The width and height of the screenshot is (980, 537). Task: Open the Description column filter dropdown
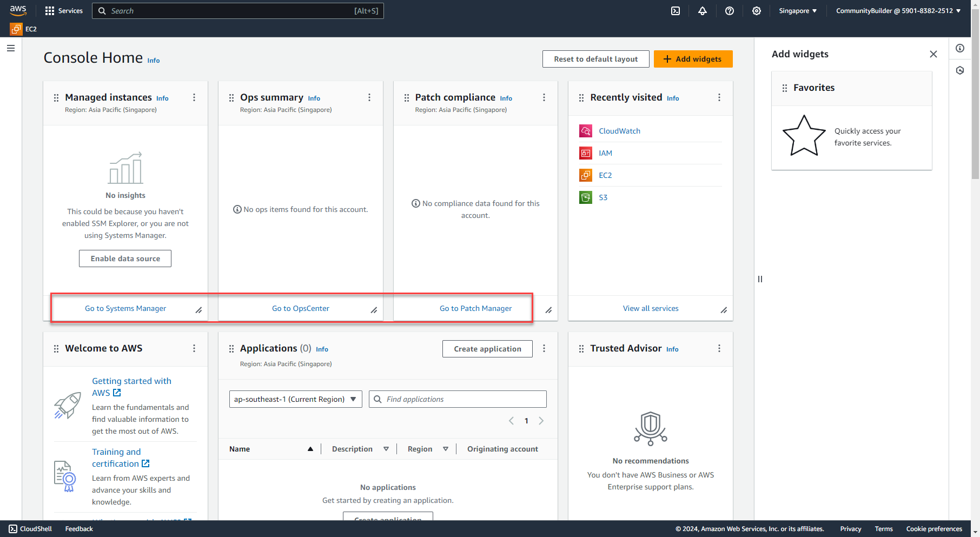386,448
